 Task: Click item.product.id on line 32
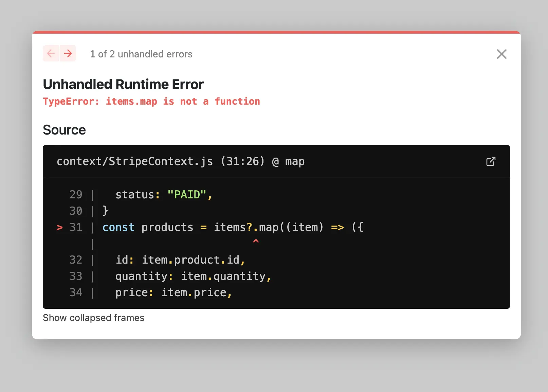pyautogui.click(x=190, y=260)
